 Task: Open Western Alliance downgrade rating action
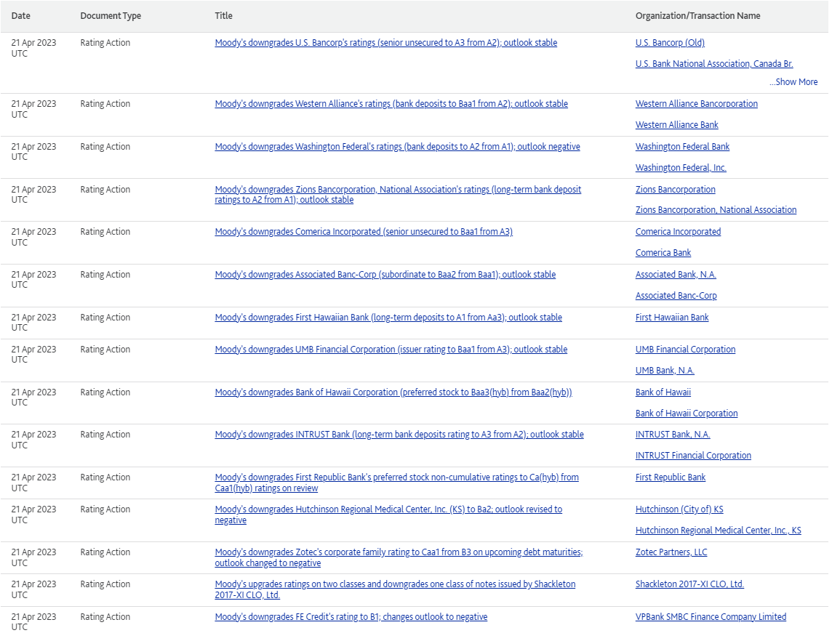(x=391, y=104)
